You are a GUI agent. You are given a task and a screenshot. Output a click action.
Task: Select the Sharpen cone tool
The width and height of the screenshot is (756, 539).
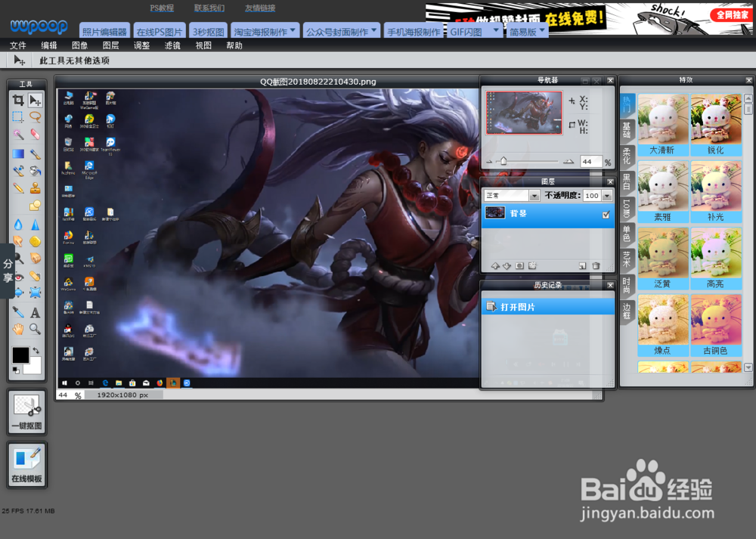(36, 225)
